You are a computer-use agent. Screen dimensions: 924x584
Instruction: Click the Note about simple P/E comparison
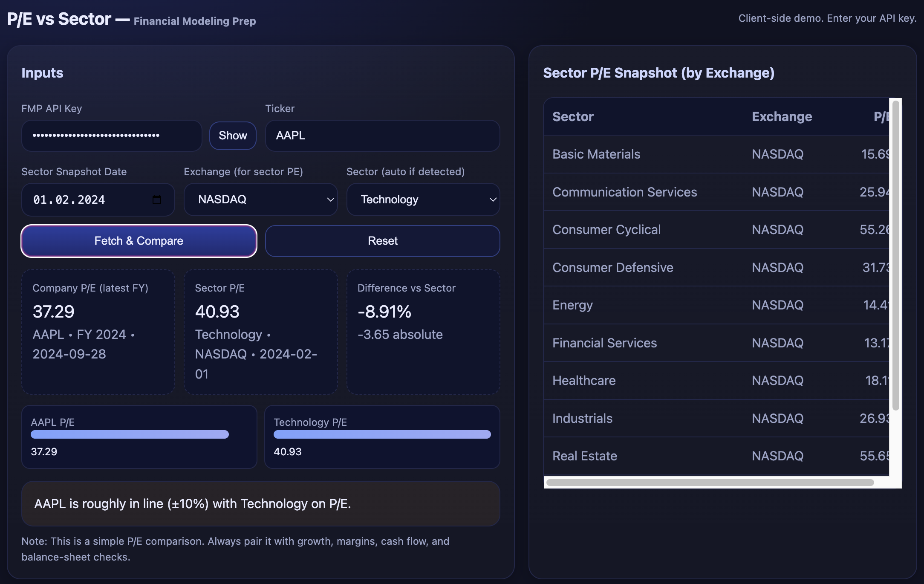235,549
